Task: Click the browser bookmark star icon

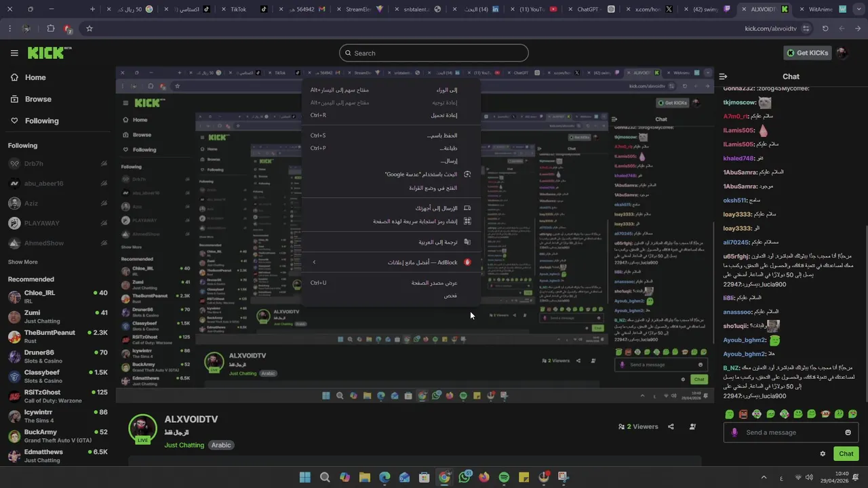Action: 89,28
